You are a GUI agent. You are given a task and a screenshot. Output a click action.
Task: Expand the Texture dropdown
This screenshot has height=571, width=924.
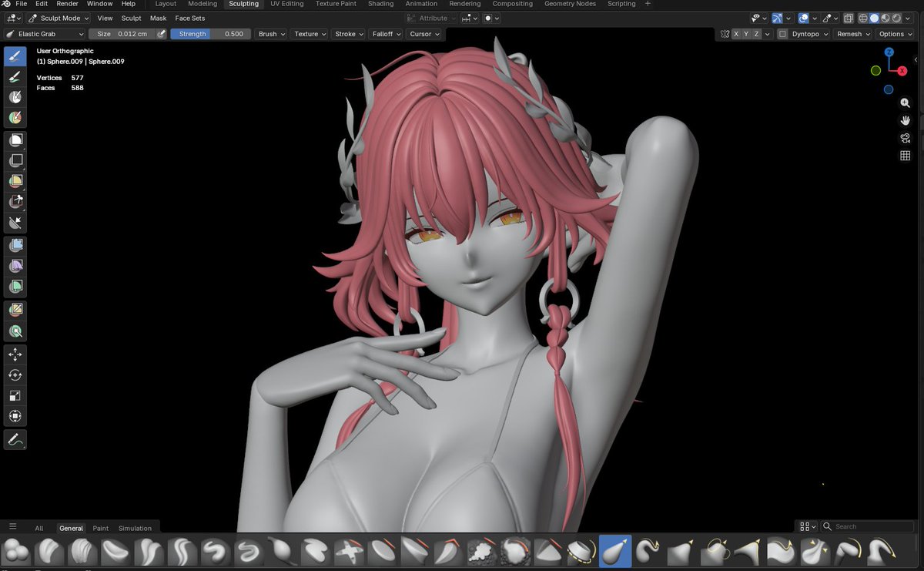310,34
